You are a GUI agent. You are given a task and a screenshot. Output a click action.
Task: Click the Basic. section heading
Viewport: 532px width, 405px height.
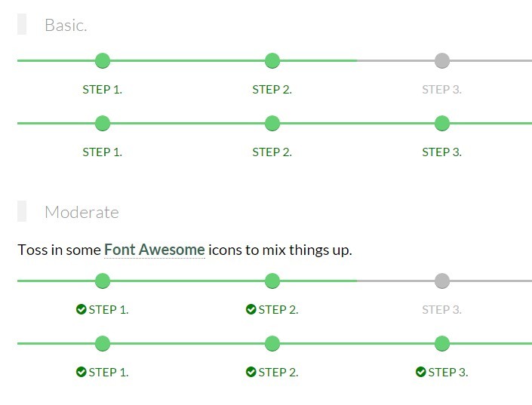(66, 25)
